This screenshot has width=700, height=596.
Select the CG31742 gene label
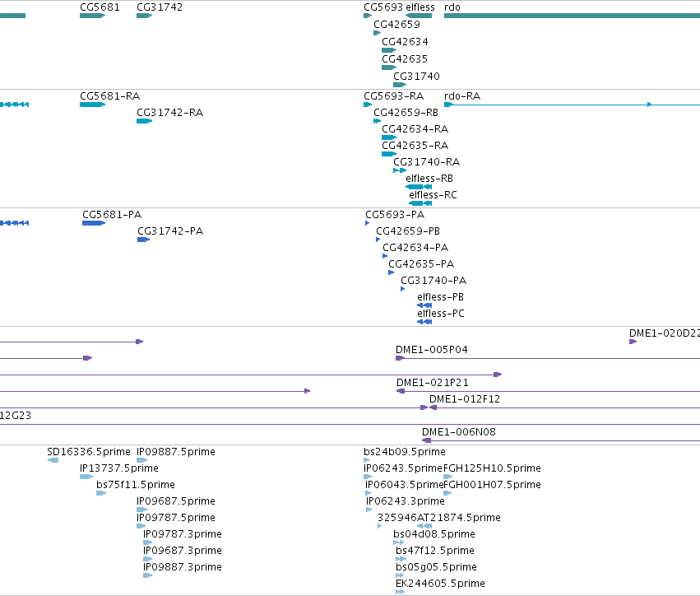click(x=160, y=7)
